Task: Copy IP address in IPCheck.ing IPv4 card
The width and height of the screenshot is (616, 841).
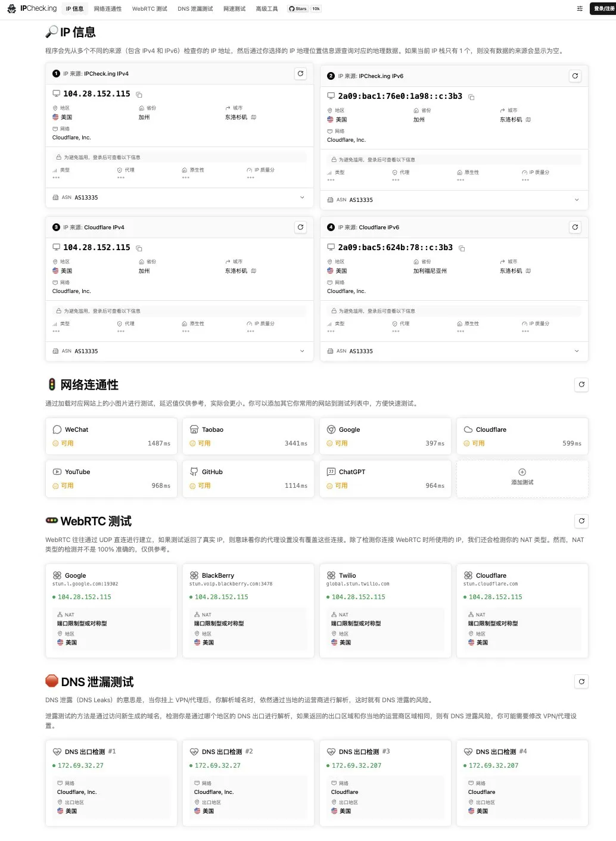Action: (x=139, y=95)
